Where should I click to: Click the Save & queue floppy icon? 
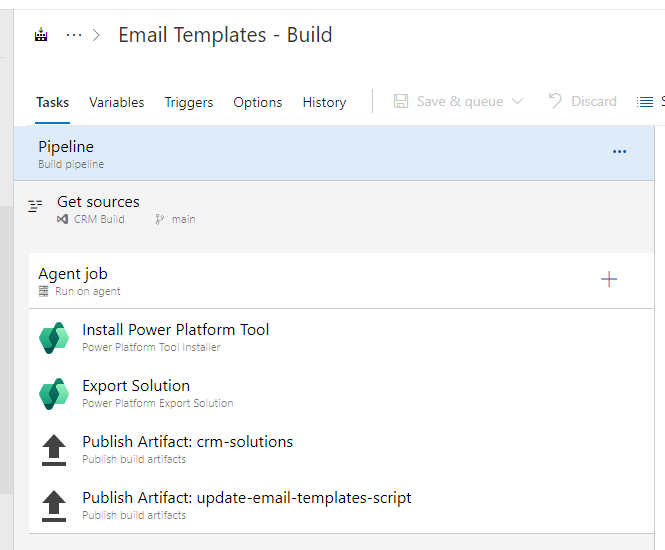[401, 101]
